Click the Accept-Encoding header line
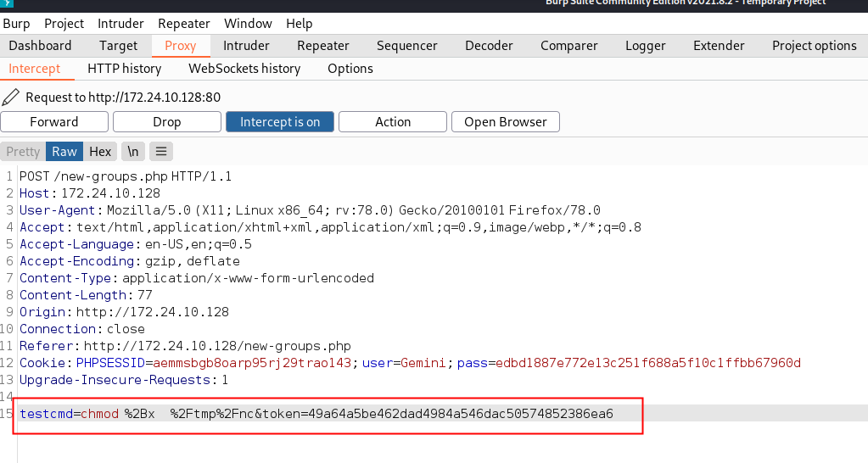 (130, 262)
